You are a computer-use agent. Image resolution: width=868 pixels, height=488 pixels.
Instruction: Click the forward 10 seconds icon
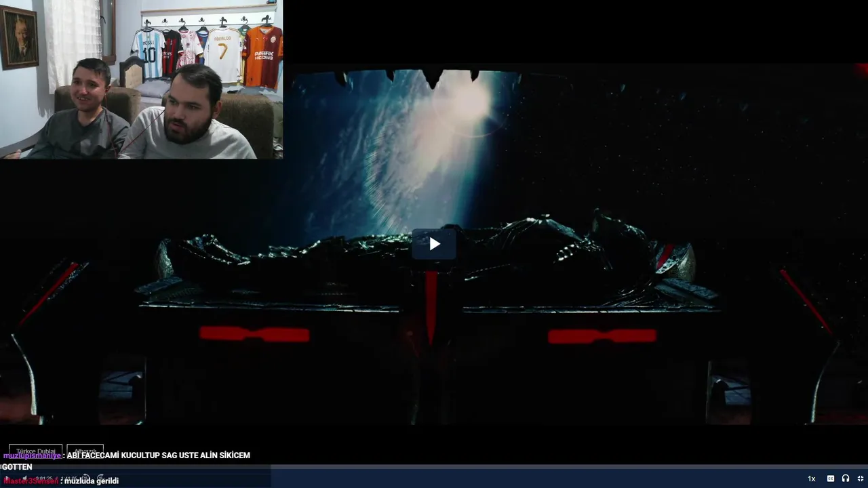coord(100,478)
